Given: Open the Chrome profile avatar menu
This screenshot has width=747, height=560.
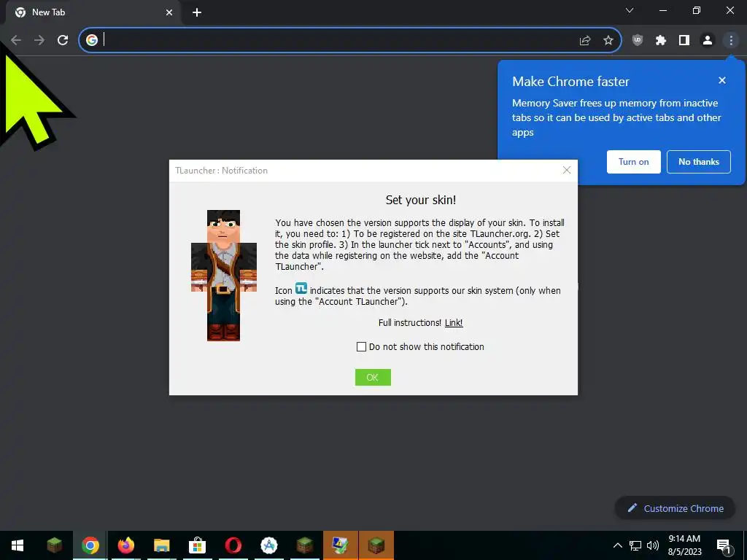Looking at the screenshot, I should (x=708, y=41).
